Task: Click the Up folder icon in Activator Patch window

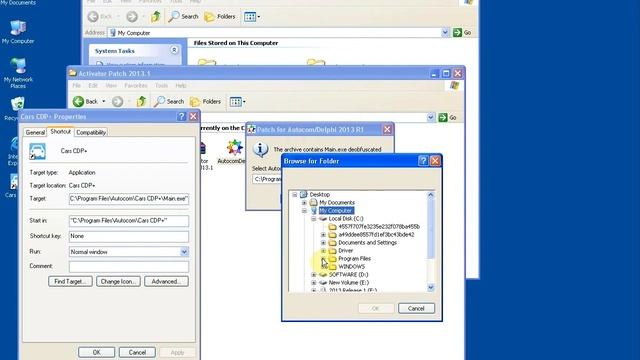Action: coord(141,101)
